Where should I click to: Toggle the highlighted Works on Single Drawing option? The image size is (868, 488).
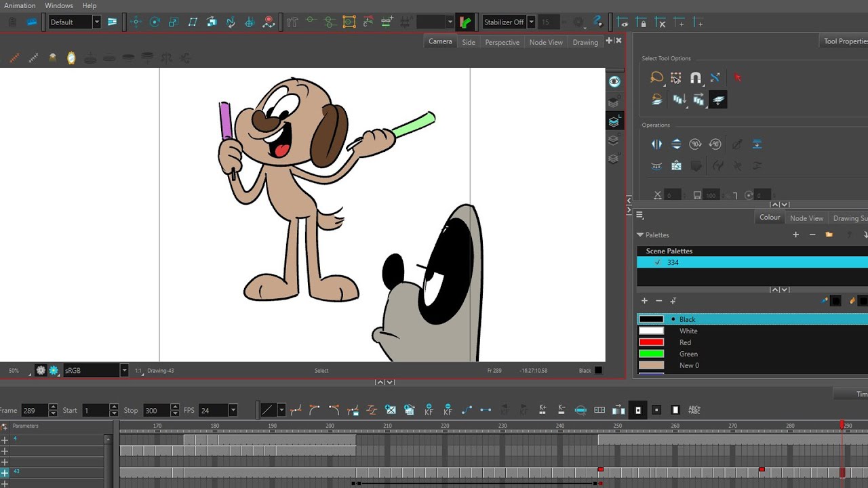click(718, 100)
